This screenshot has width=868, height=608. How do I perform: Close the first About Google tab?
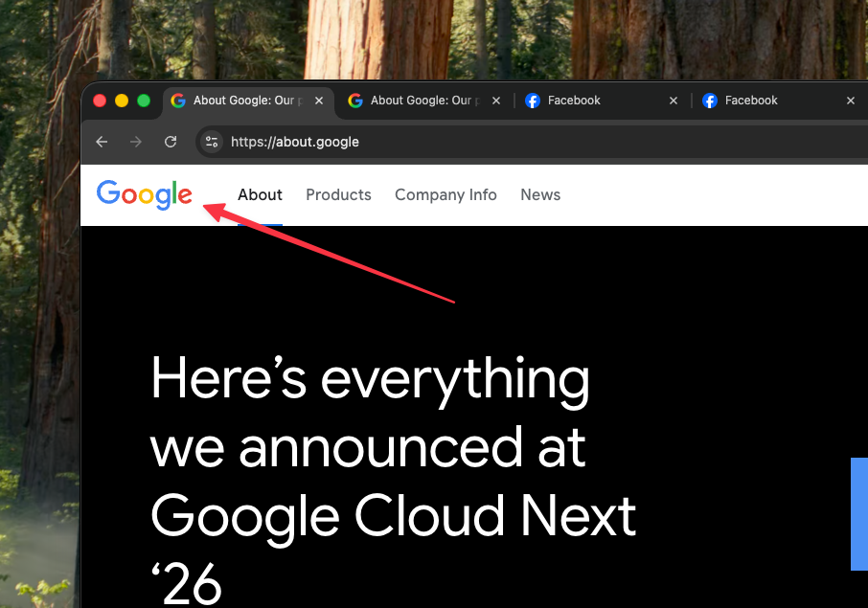[x=319, y=101]
